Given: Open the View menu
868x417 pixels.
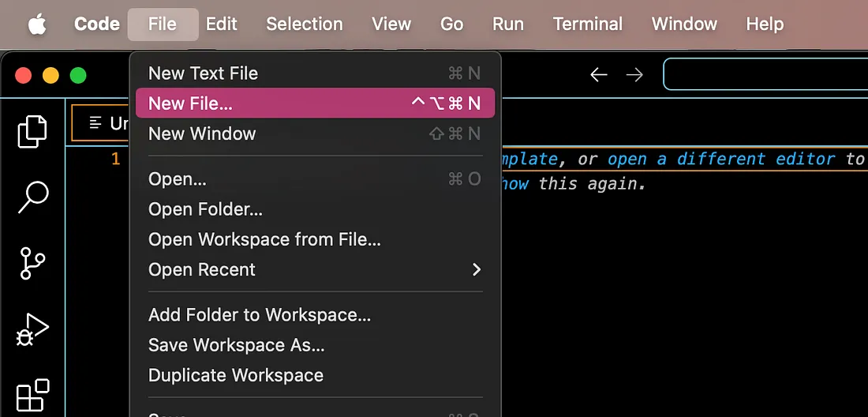Looking at the screenshot, I should coord(391,24).
